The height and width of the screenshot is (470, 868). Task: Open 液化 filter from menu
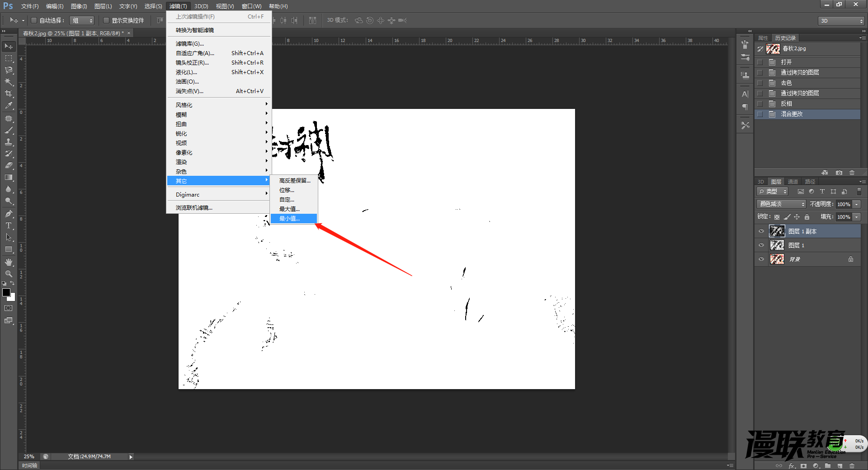click(219, 72)
